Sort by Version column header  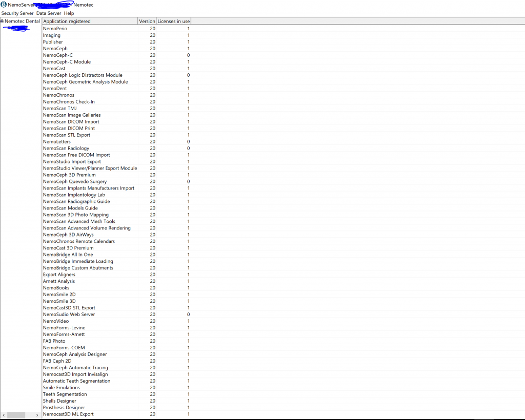coord(147,22)
